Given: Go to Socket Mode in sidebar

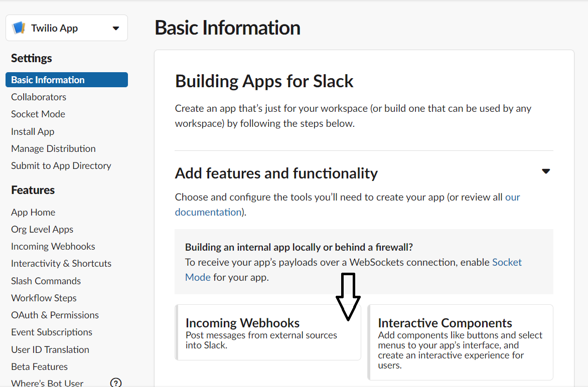Looking at the screenshot, I should 38,114.
